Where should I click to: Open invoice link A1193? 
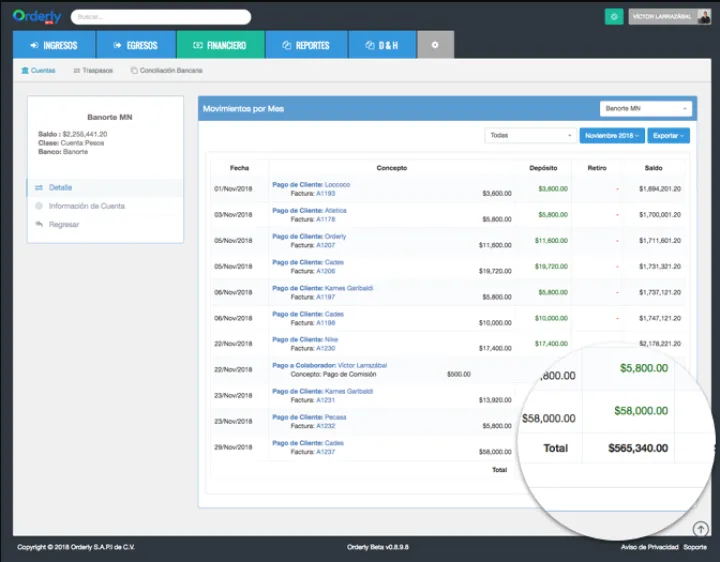point(325,193)
